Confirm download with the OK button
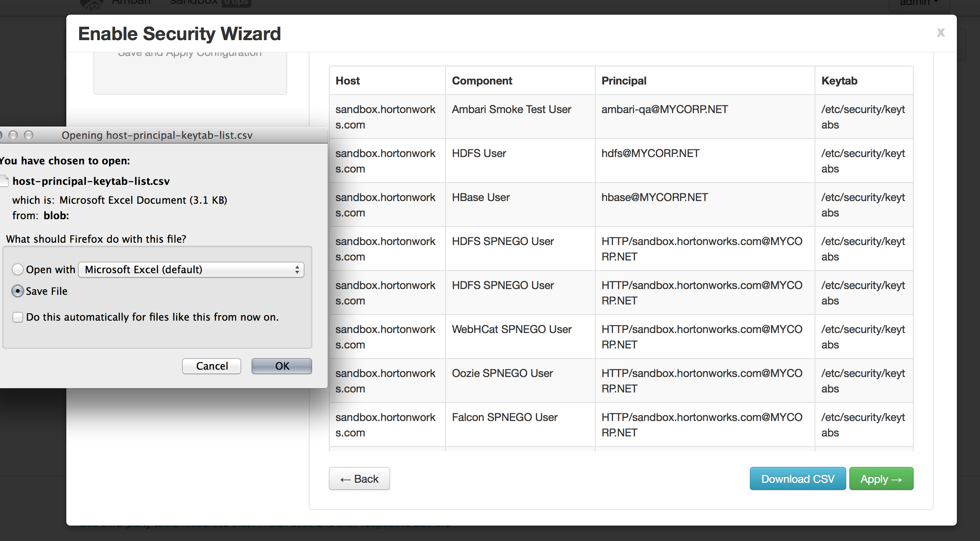This screenshot has width=980, height=541. tap(281, 366)
